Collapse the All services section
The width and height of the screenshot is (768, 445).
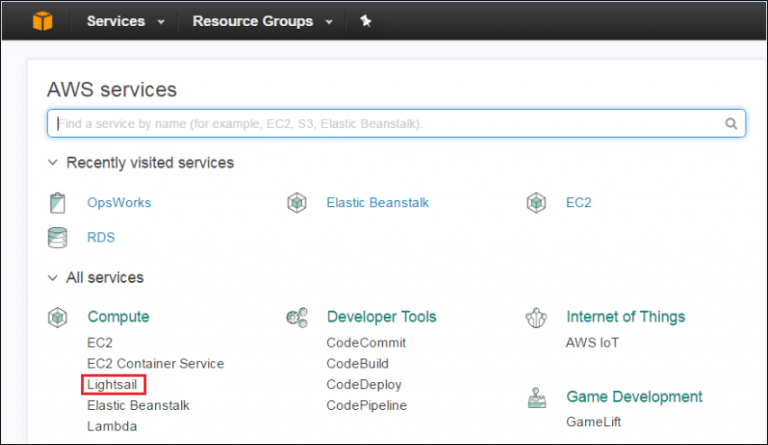click(53, 278)
